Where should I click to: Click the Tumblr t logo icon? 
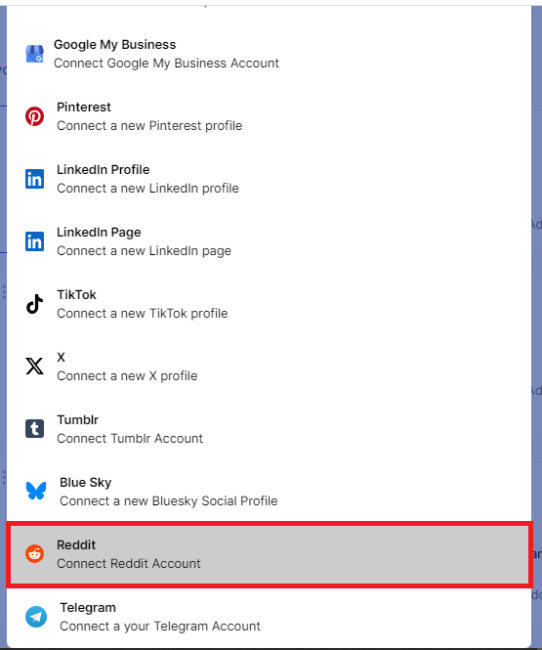[x=34, y=429]
